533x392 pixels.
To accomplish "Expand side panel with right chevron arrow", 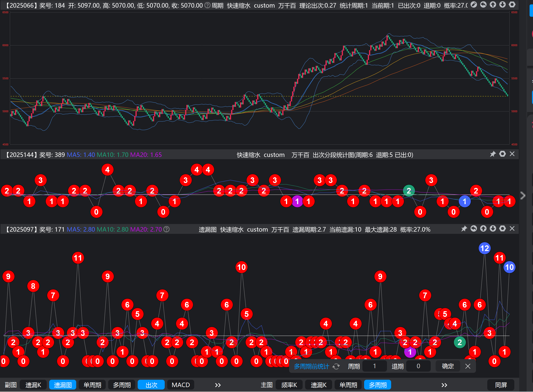I will coord(523,196).
